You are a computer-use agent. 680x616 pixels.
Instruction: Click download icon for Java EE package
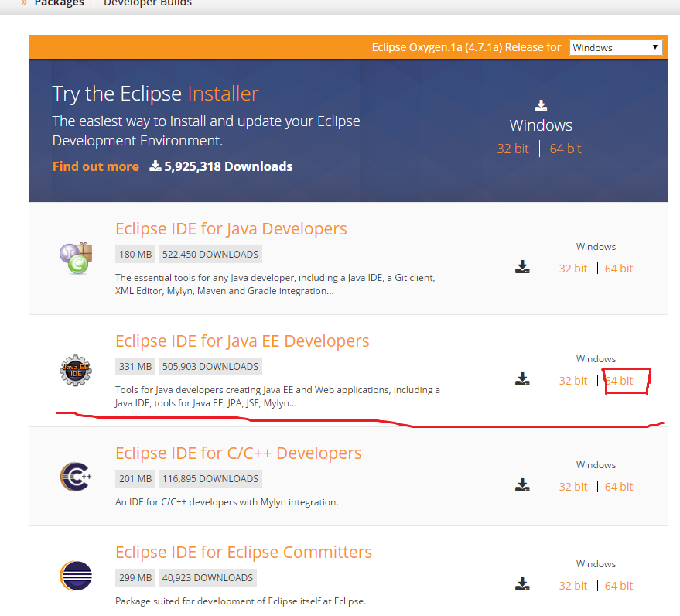(522, 379)
